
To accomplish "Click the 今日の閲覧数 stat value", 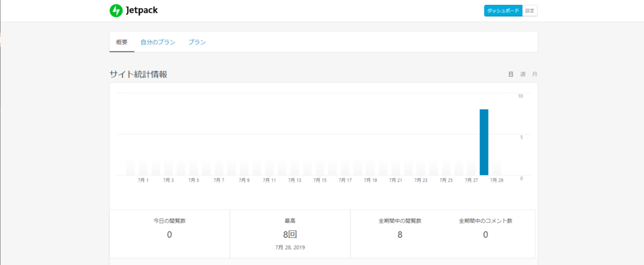I will click(x=169, y=235).
